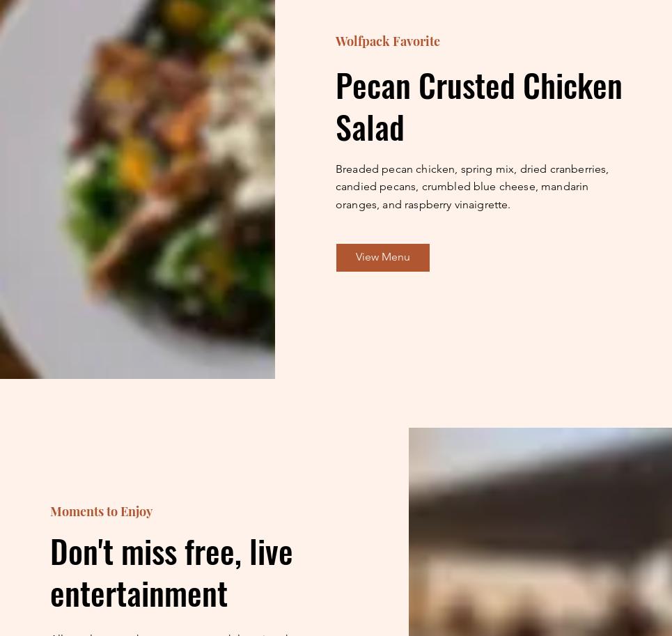
Task: Click the word entertainment in the heading
Action: [139, 594]
